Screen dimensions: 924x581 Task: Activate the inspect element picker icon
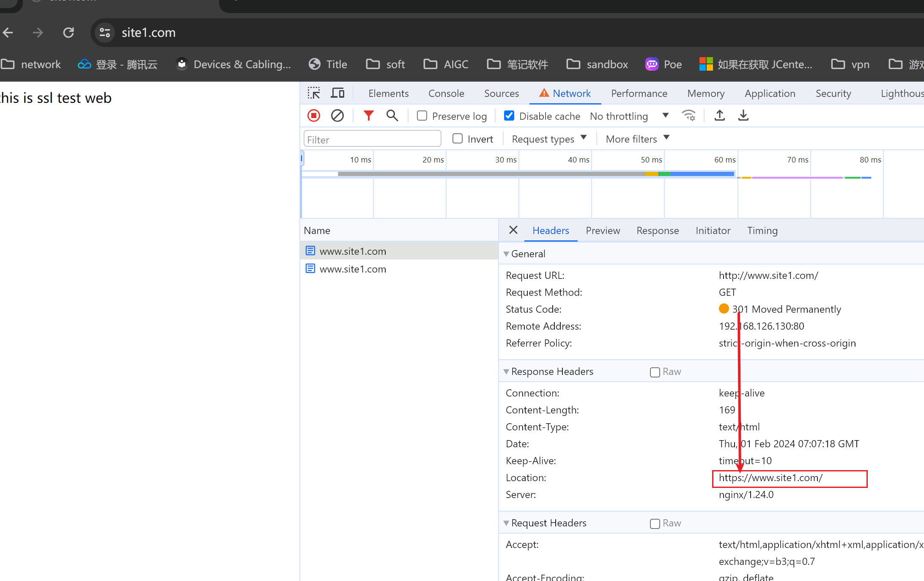coord(314,93)
